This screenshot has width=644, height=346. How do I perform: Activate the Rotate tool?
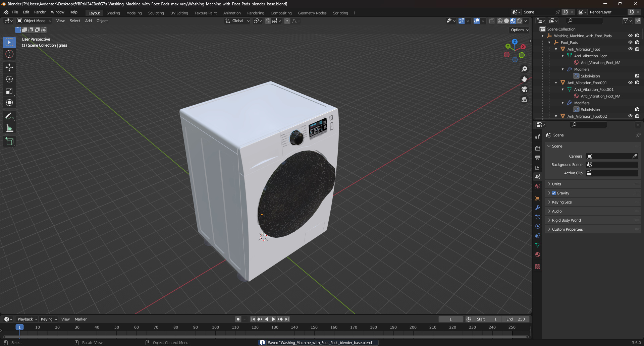click(x=9, y=79)
